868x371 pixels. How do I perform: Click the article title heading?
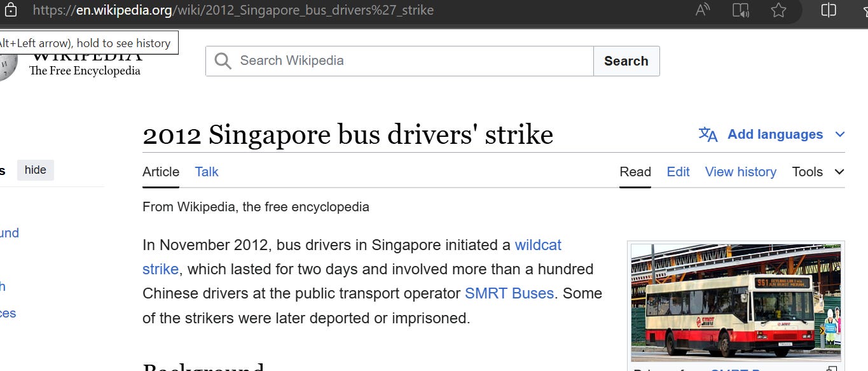click(348, 135)
